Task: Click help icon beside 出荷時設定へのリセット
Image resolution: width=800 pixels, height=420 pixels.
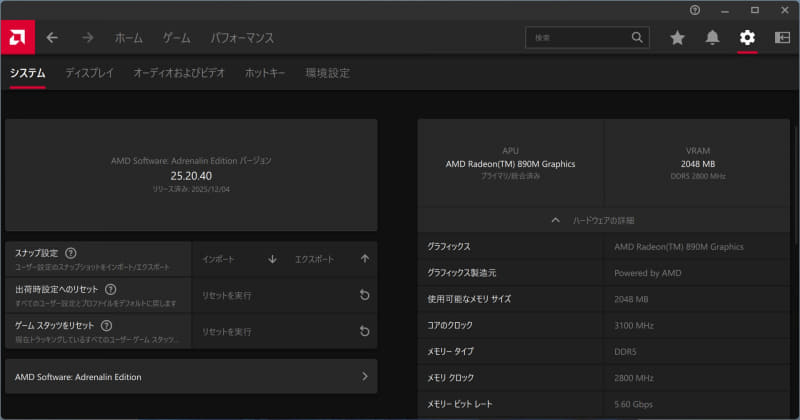Action: point(111,289)
